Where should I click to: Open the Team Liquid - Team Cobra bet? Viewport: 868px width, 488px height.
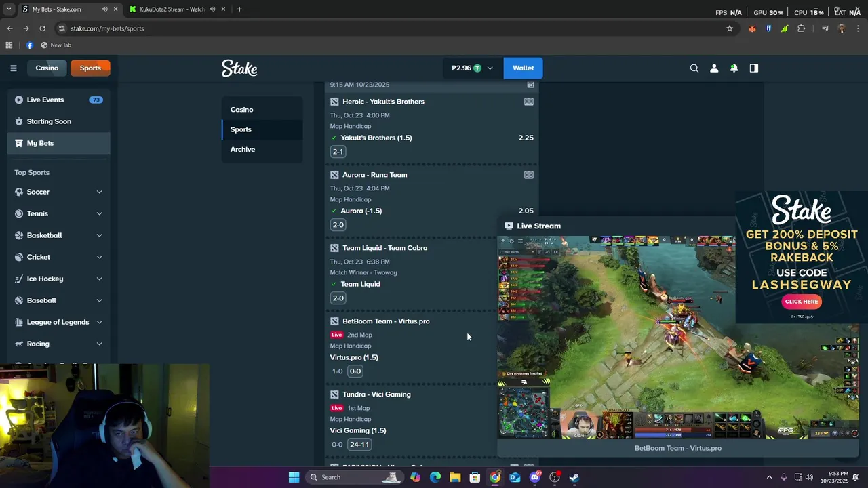tap(384, 248)
